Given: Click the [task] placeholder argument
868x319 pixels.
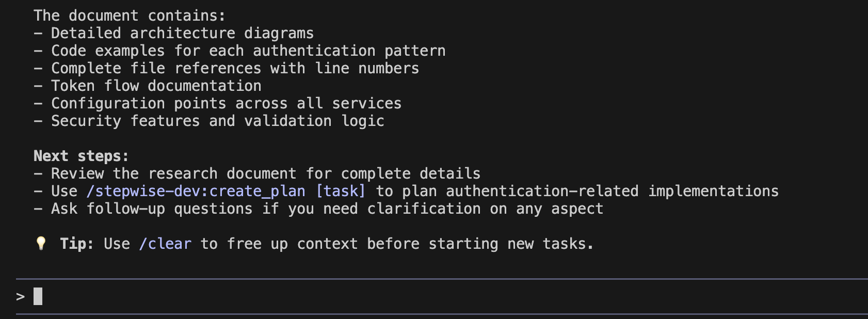Looking at the screenshot, I should [x=341, y=191].
